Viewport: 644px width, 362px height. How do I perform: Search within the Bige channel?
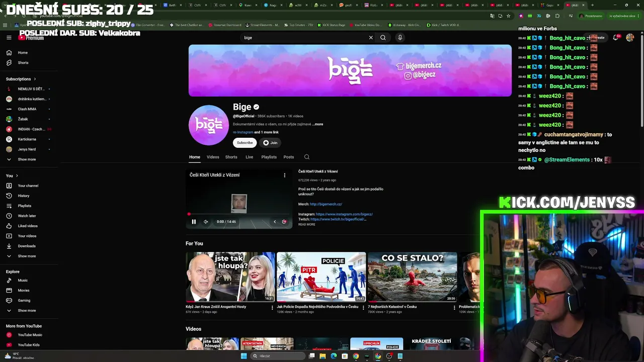307,157
